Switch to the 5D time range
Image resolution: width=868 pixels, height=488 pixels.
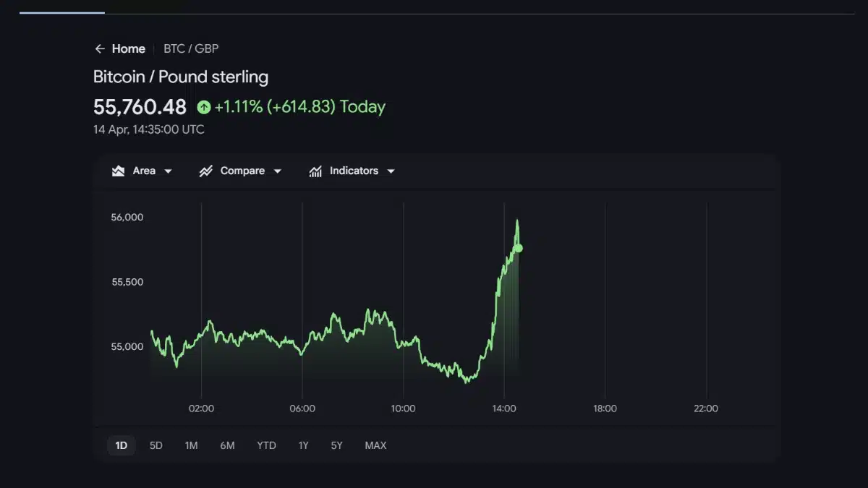tap(156, 445)
